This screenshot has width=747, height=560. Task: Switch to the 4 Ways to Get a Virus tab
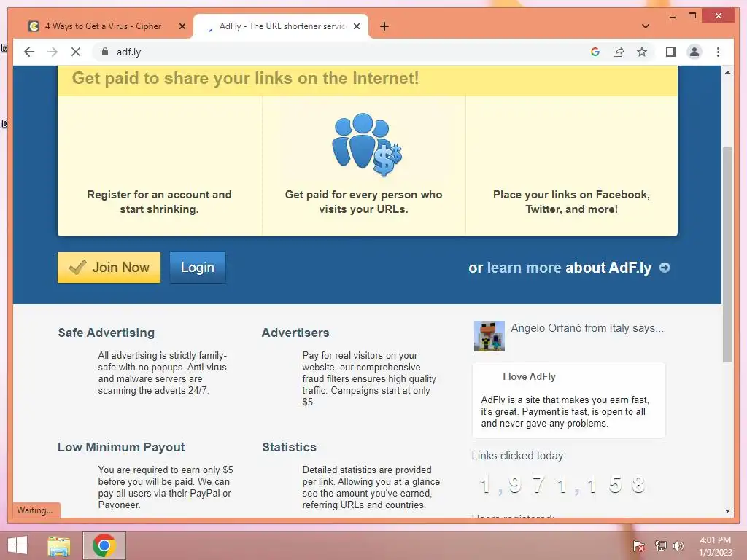coord(103,26)
